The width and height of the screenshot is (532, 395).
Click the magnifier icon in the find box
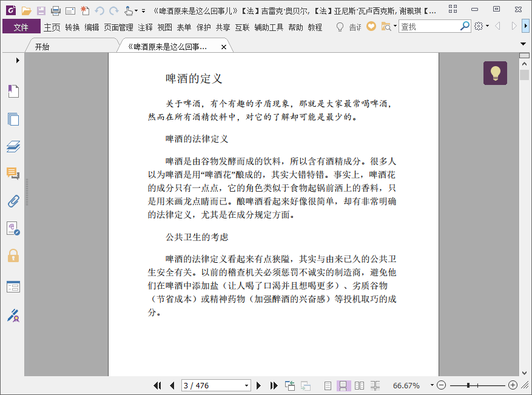[x=465, y=26]
